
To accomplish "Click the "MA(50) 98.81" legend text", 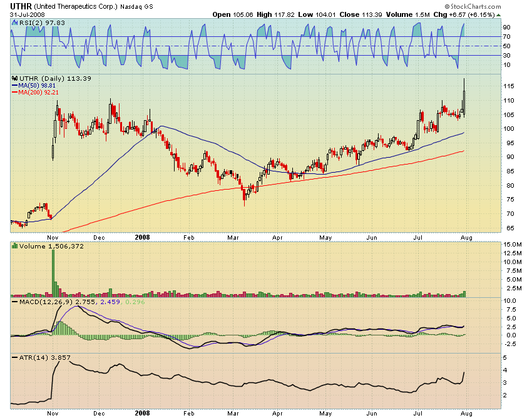I will click(37, 86).
